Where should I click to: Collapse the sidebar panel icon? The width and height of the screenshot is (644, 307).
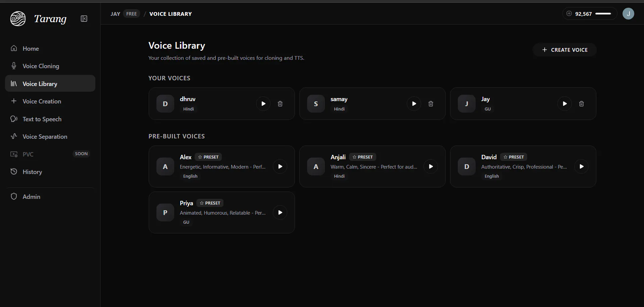click(x=84, y=19)
